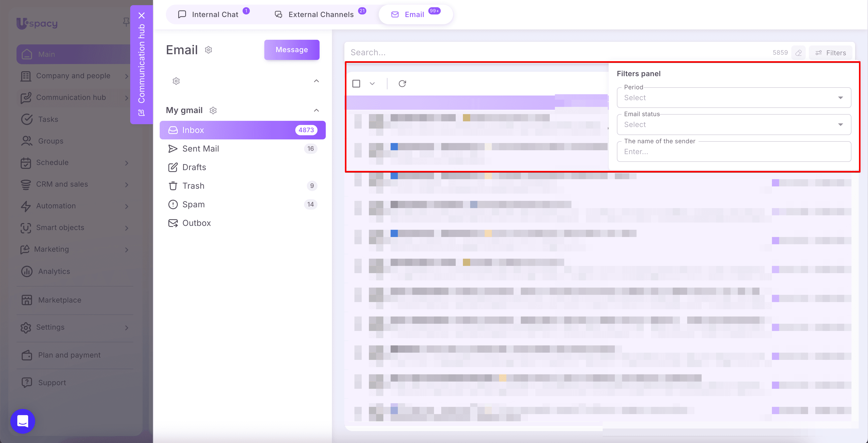This screenshot has width=868, height=443.
Task: Open Tasks in the sidebar
Action: pyautogui.click(x=48, y=119)
